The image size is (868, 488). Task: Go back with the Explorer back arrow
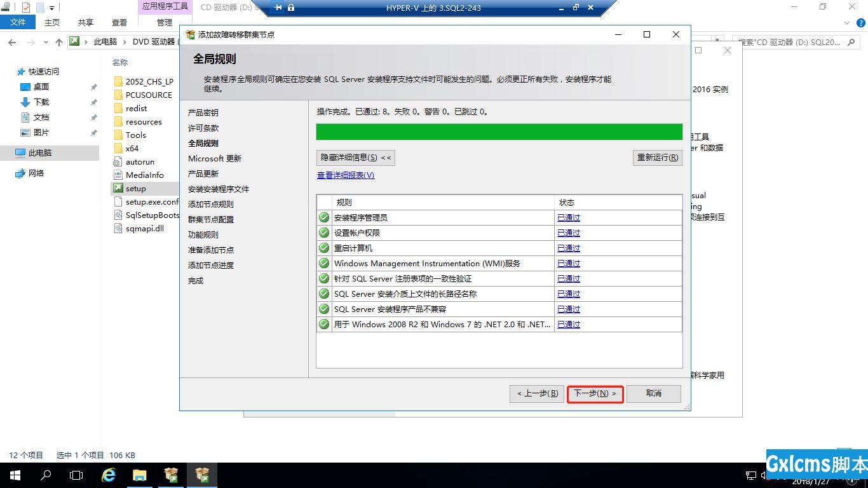13,42
